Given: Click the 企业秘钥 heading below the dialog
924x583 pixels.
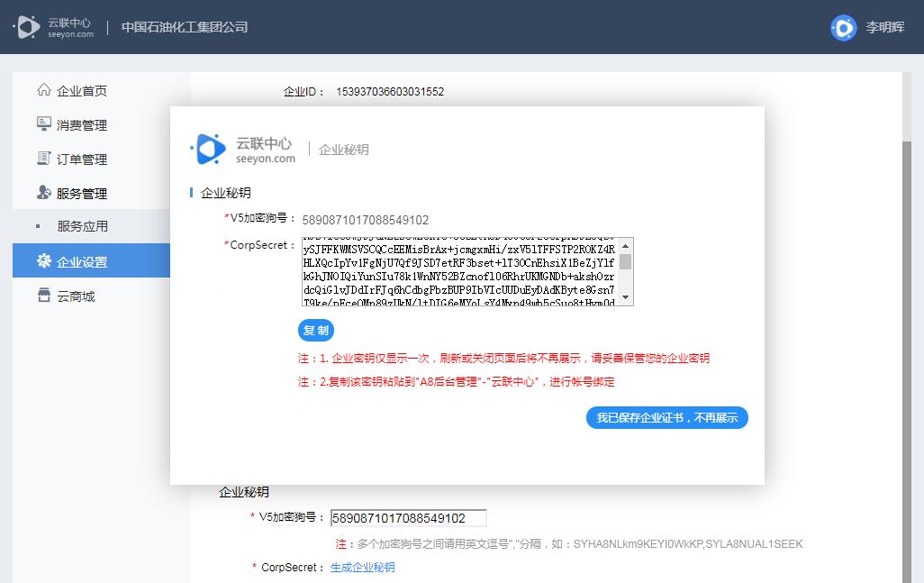Looking at the screenshot, I should pos(244,492).
